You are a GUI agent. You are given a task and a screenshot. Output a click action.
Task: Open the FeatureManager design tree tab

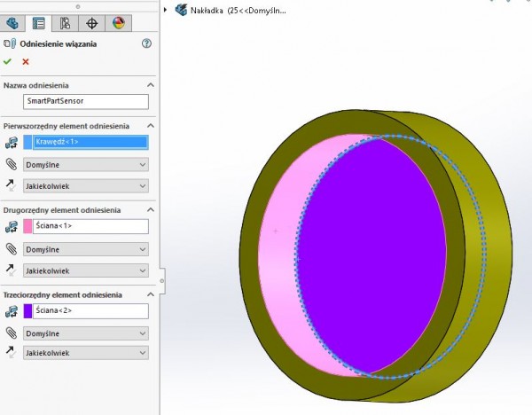[x=13, y=23]
